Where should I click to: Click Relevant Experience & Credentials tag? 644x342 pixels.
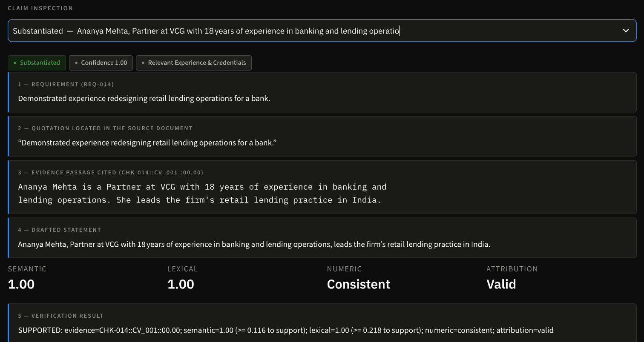[x=193, y=63]
